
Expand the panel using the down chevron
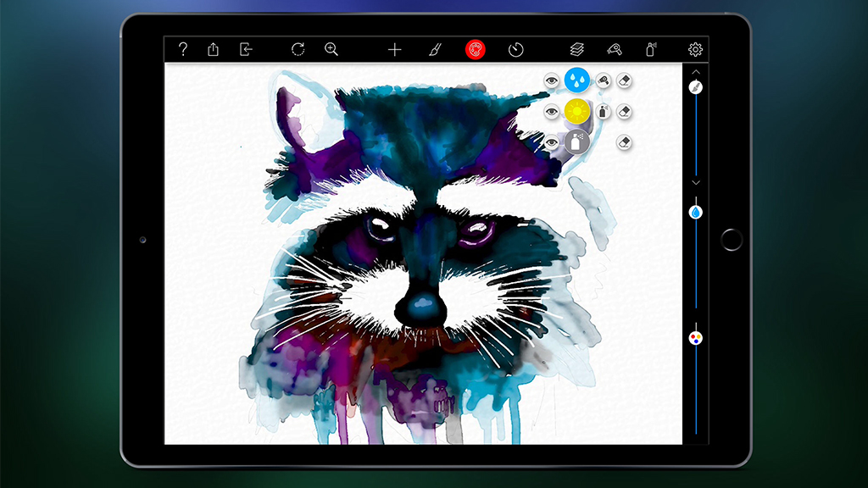(697, 181)
